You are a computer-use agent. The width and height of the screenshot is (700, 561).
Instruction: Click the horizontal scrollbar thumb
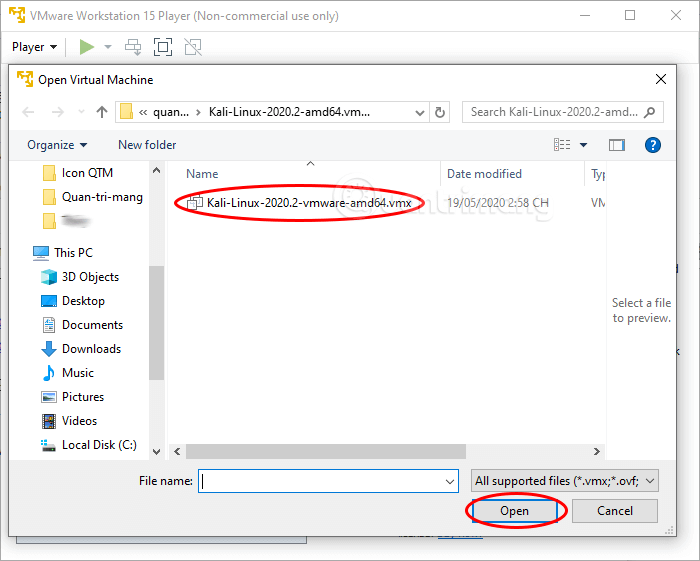point(326,452)
